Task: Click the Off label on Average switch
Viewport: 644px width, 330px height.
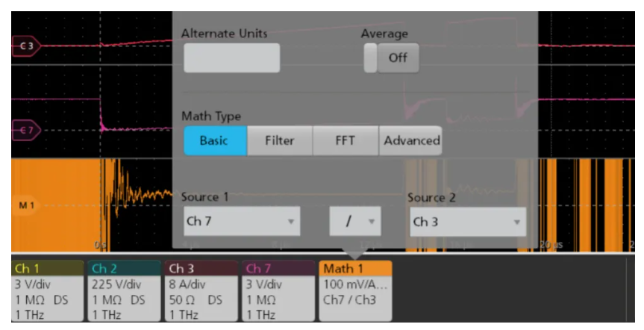Action: pyautogui.click(x=398, y=58)
